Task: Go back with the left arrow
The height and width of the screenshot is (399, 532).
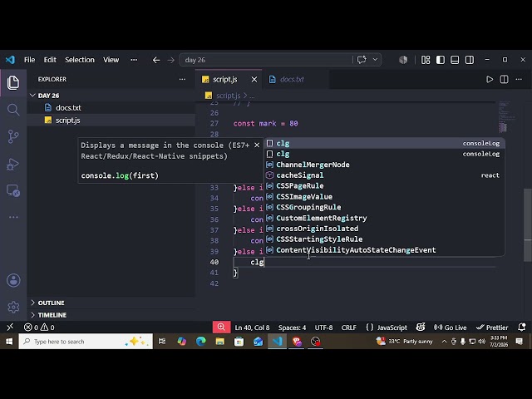Action: point(156,60)
